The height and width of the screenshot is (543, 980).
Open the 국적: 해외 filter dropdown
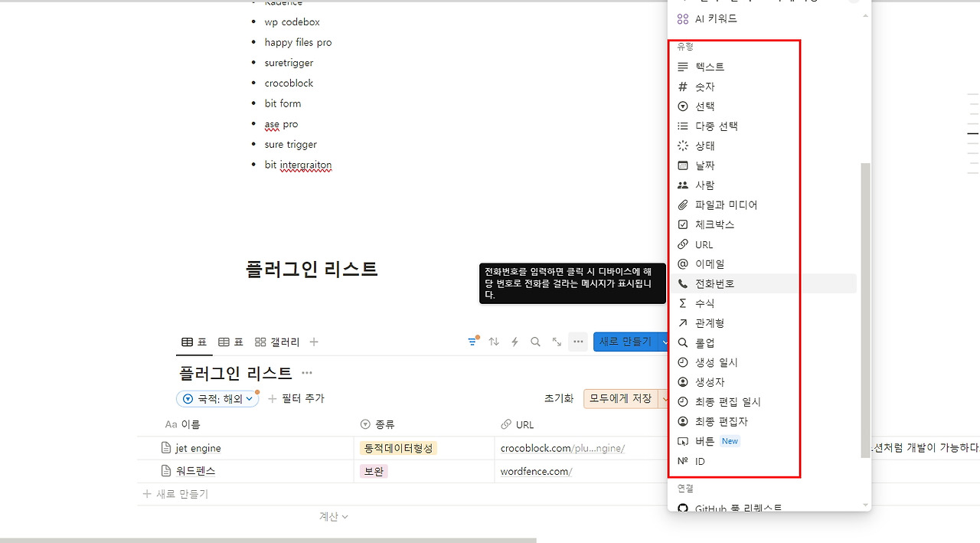(x=217, y=398)
